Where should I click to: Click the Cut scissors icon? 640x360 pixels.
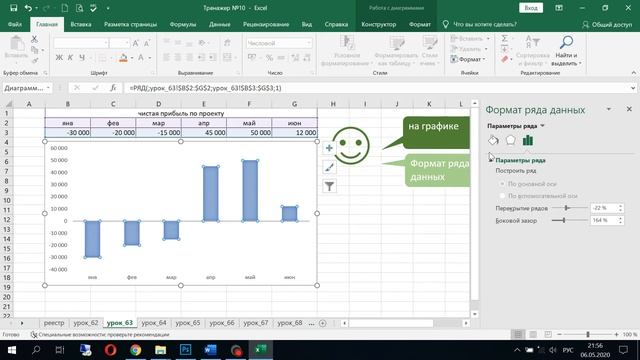point(34,39)
